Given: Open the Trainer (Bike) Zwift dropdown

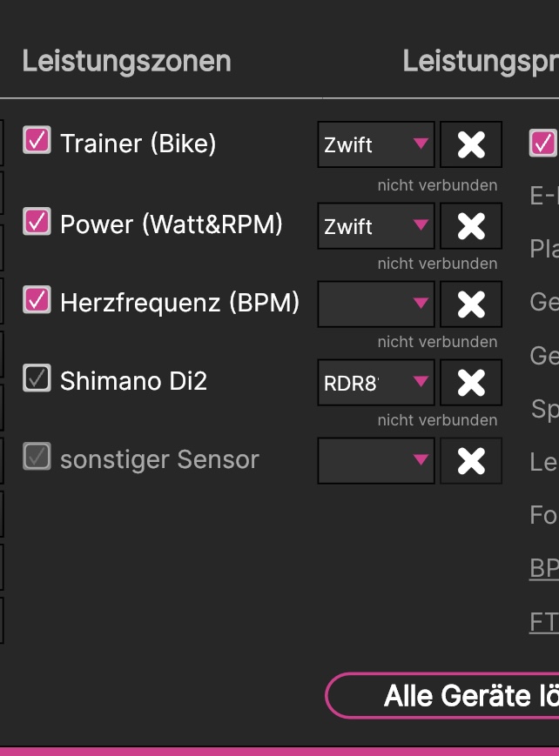Looking at the screenshot, I should coord(375,144).
